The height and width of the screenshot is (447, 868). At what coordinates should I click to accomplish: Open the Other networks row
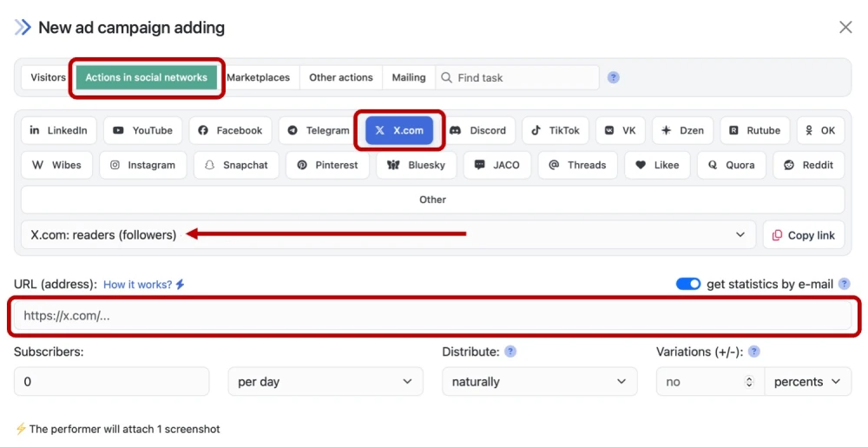click(x=433, y=200)
